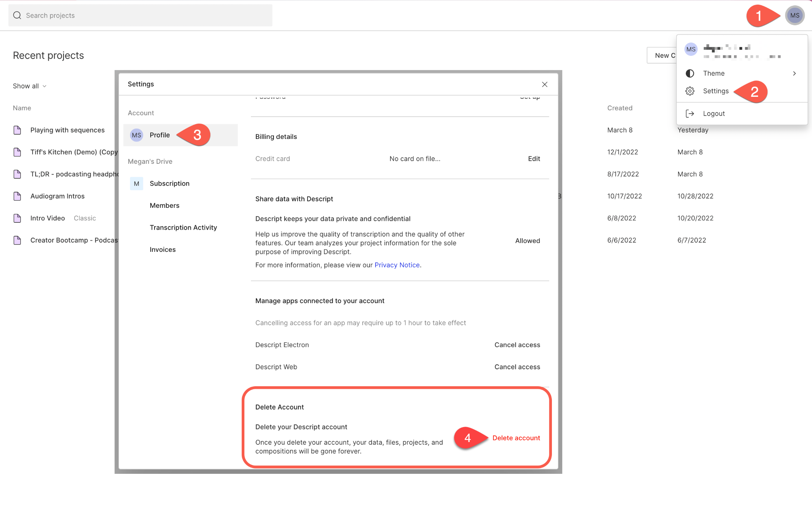
Task: Open the MS account avatar menu
Action: (795, 15)
